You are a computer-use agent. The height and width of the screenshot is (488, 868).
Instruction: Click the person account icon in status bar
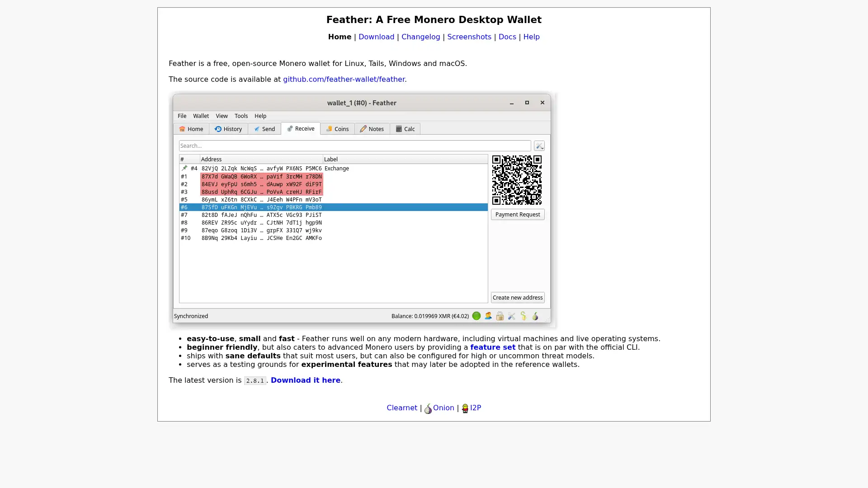tap(488, 316)
